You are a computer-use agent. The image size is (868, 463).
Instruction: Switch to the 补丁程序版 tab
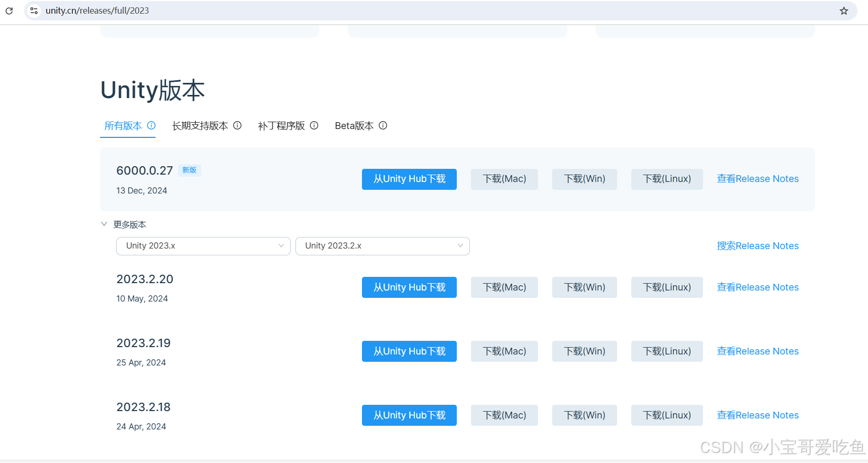[281, 126]
